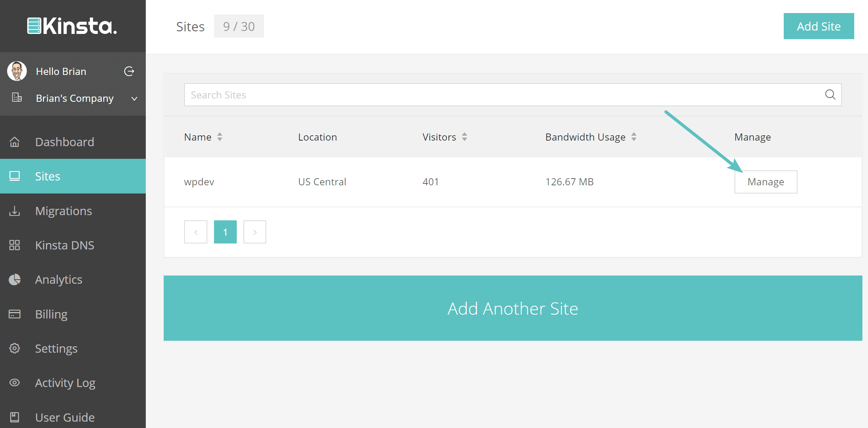Click the Hello Brian greeting

[61, 71]
